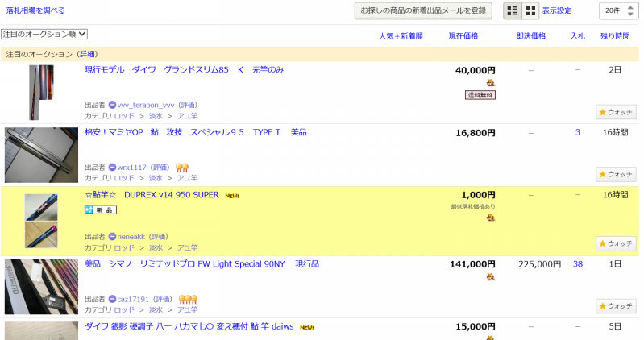Switch to list view icon
Viewport: 644px width, 340px height.
513,10
